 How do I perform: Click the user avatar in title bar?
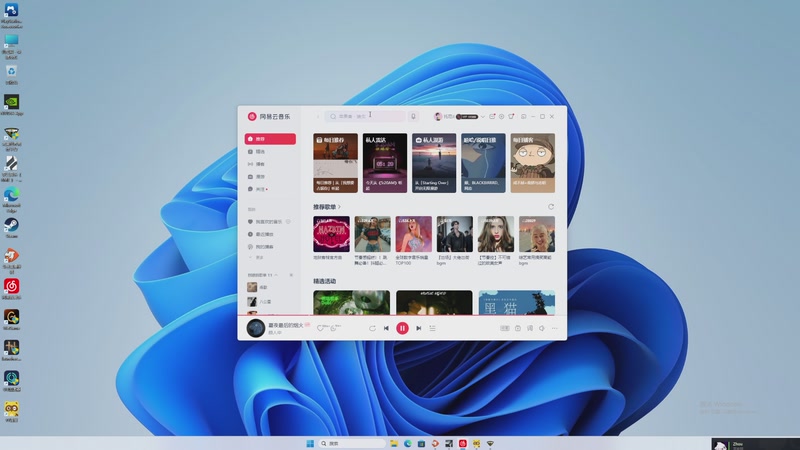pos(437,116)
